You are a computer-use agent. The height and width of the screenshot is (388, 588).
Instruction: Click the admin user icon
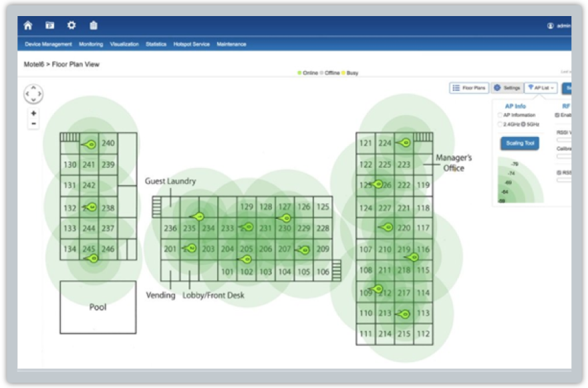[x=551, y=25]
